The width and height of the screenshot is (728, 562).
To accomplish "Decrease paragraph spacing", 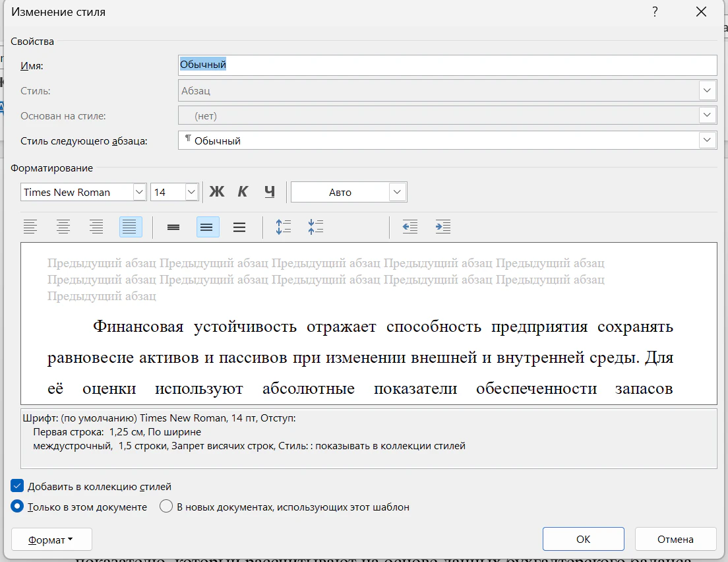I will click(316, 227).
